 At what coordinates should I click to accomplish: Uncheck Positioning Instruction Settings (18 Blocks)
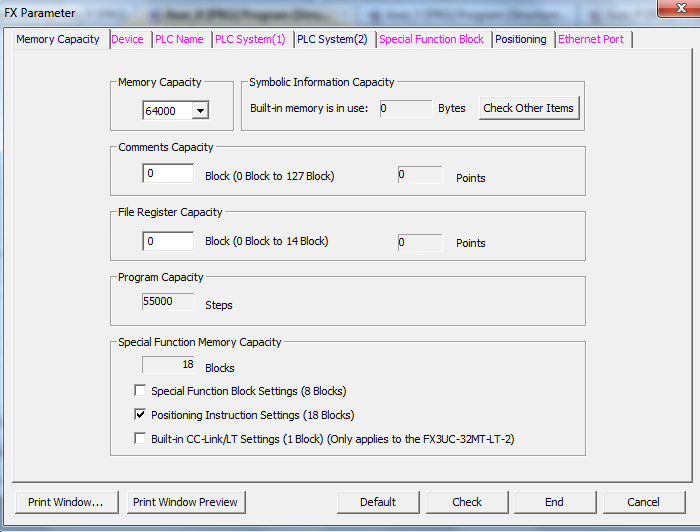click(x=140, y=415)
